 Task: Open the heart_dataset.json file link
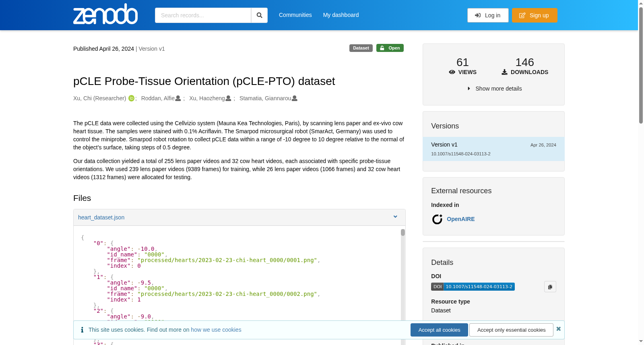pos(101,217)
